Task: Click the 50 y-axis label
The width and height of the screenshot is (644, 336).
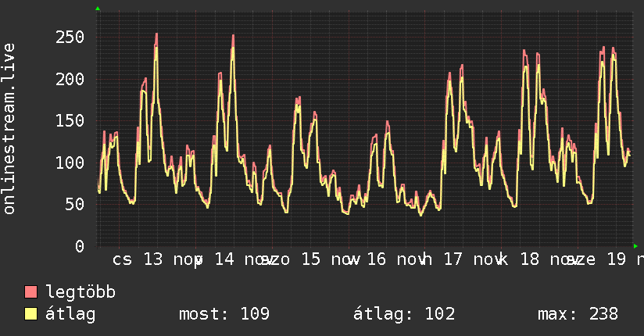Action: [75, 204]
